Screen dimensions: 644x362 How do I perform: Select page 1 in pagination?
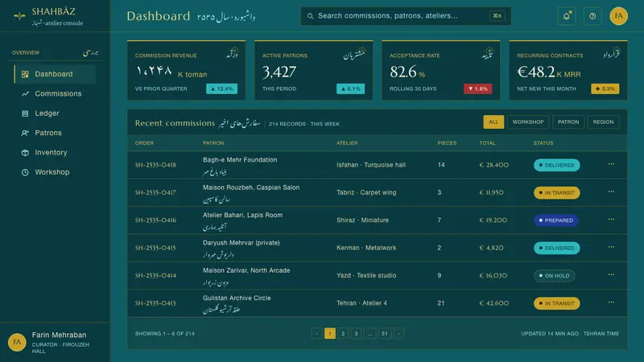pyautogui.click(x=330, y=334)
